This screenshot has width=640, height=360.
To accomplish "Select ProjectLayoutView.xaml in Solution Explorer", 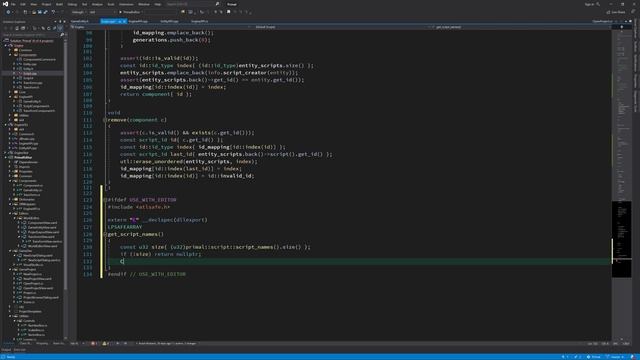I will click(x=43, y=232).
